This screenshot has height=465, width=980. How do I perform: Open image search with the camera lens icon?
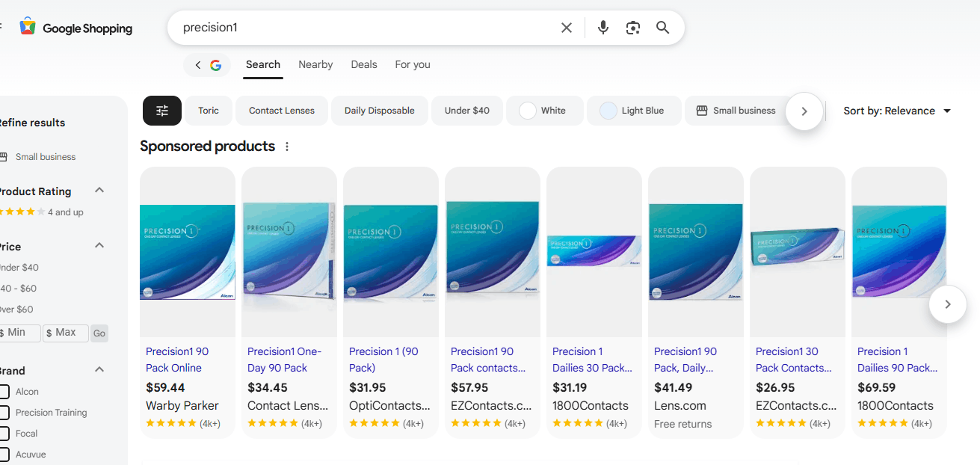pos(633,28)
